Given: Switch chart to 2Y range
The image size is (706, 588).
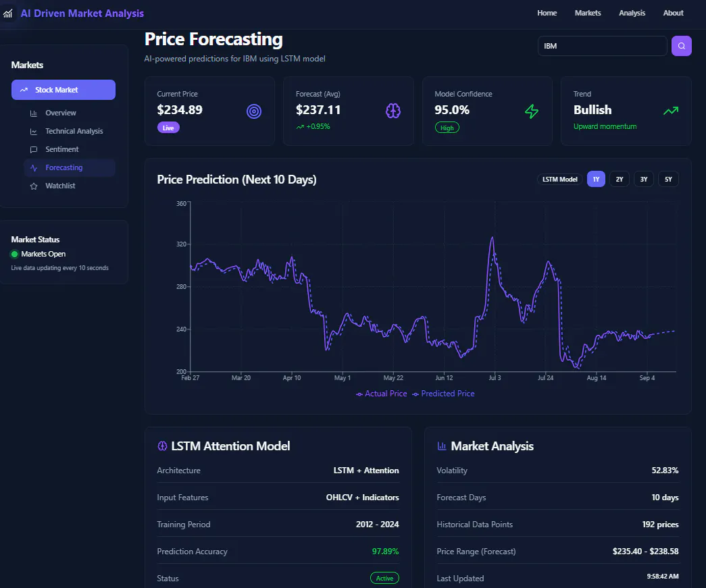Looking at the screenshot, I should point(620,179).
